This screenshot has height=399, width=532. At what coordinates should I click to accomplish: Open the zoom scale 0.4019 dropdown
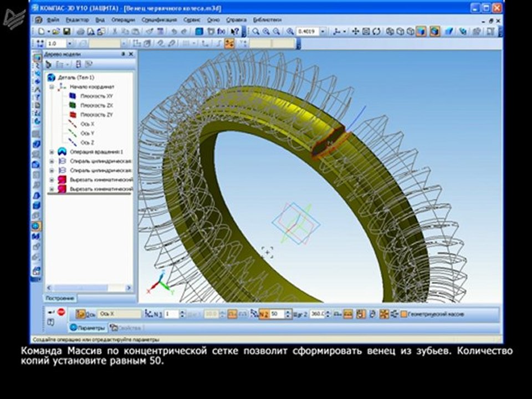click(323, 32)
